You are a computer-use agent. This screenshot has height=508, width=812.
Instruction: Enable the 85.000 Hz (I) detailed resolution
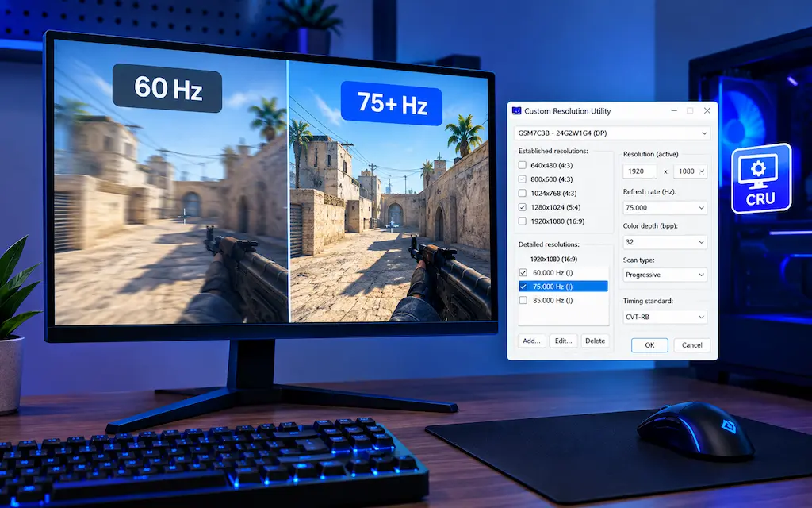click(x=523, y=301)
